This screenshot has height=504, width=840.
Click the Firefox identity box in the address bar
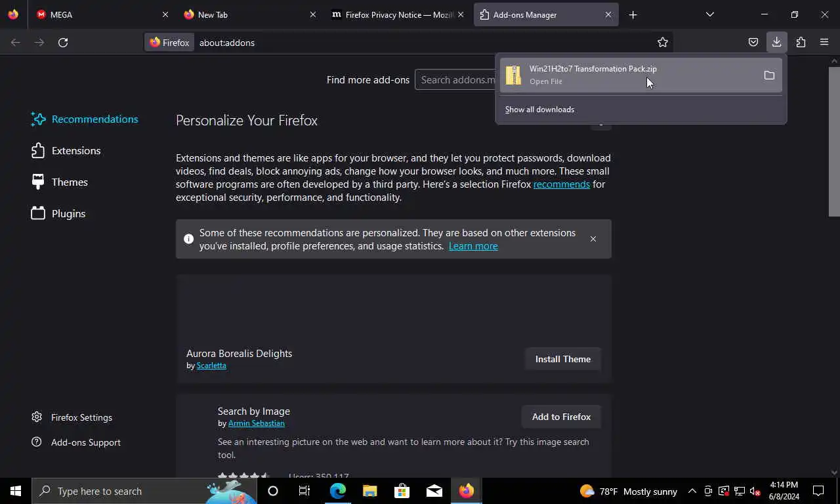(170, 42)
